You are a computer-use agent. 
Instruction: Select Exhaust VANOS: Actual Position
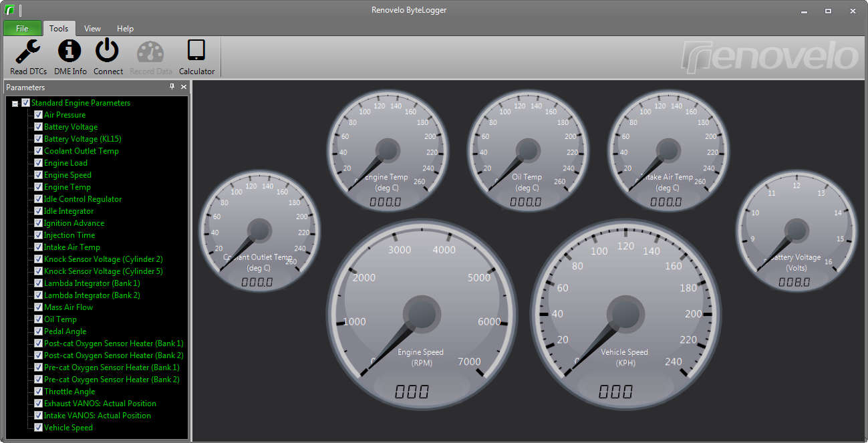click(x=100, y=404)
